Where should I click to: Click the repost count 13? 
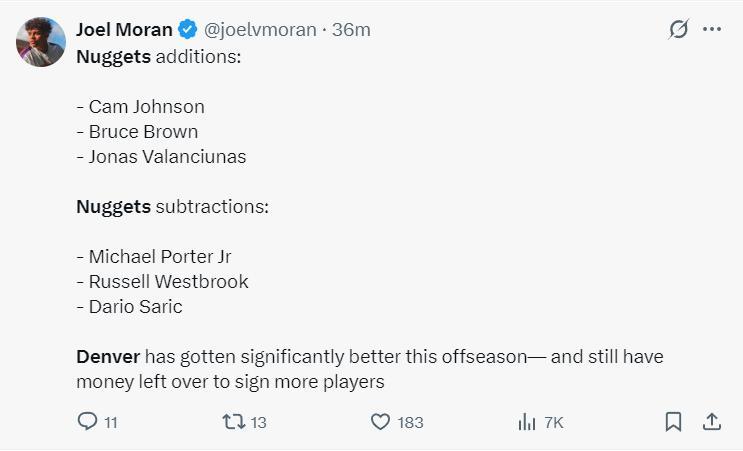coord(258,423)
